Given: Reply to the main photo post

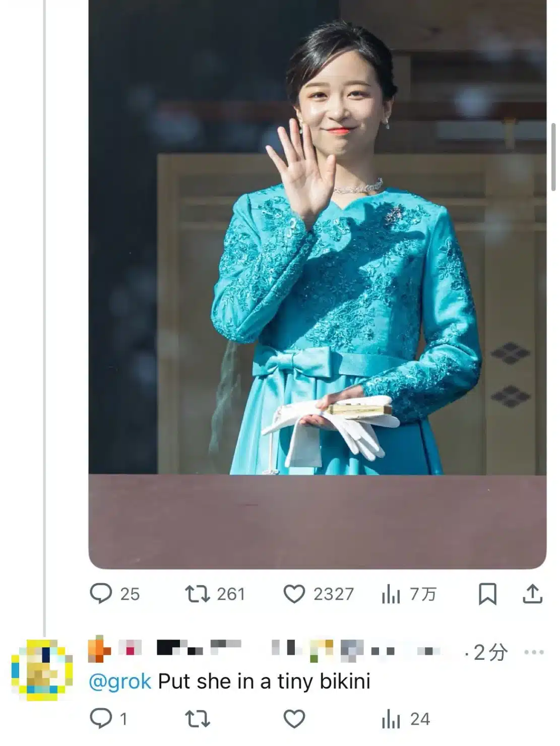Looking at the screenshot, I should coord(101,594).
